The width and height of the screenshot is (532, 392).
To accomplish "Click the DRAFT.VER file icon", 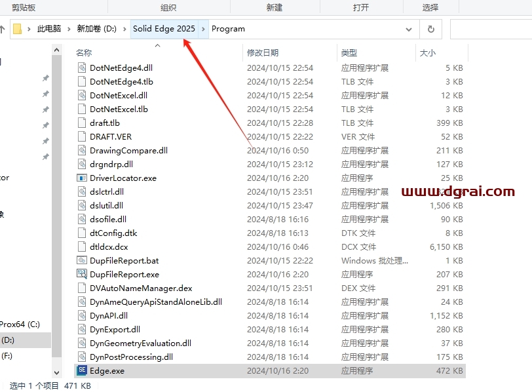I will pos(82,136).
